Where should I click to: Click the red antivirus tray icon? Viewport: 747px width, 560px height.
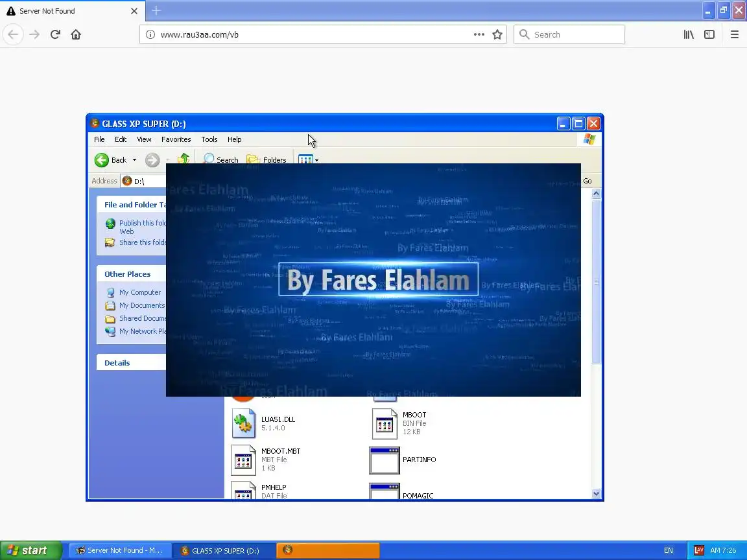[699, 550]
